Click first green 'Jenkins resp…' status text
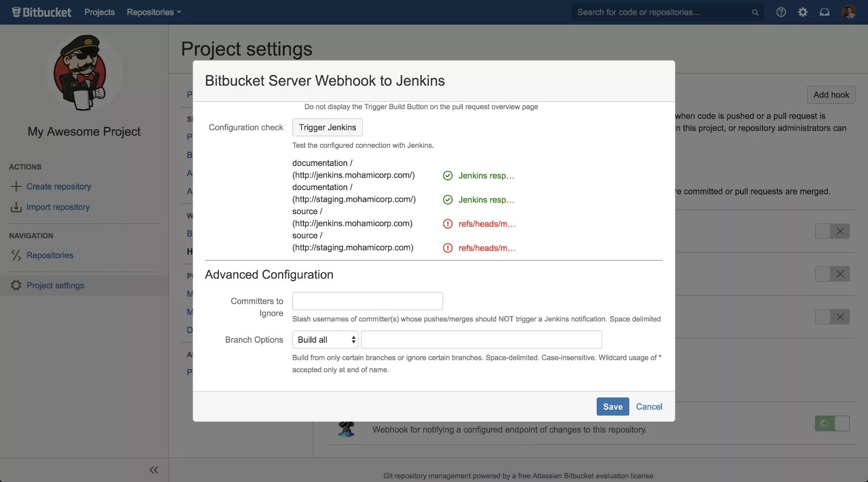 click(486, 176)
